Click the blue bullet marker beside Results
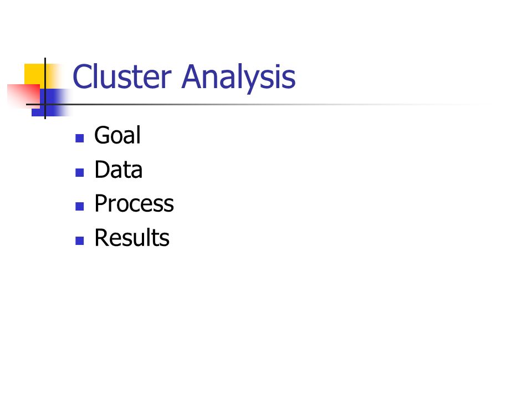532x399 pixels. point(79,241)
